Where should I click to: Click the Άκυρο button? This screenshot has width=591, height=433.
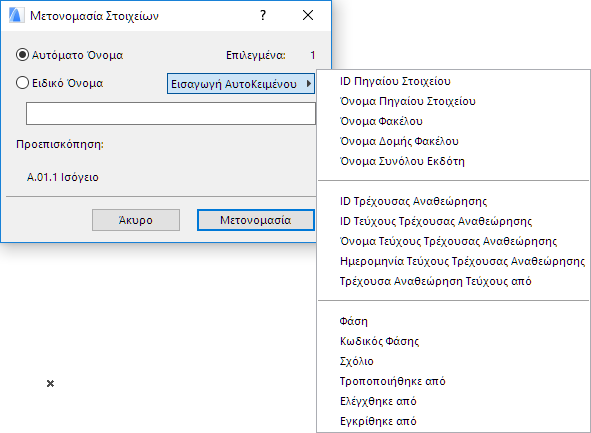click(x=136, y=220)
